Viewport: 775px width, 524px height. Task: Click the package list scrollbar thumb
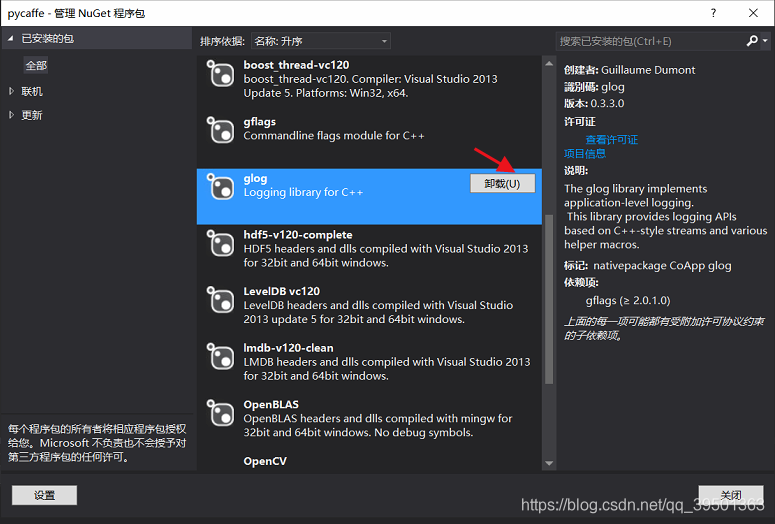[549, 299]
